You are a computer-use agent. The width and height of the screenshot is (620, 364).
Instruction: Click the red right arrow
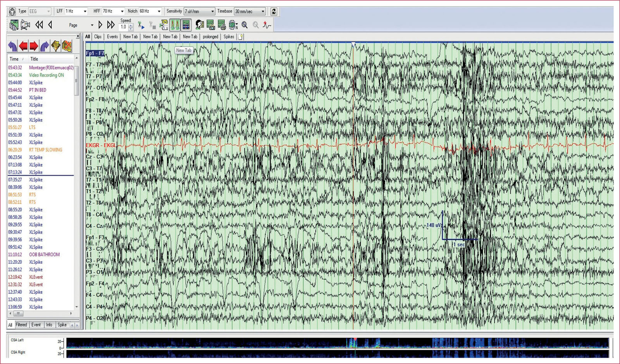point(34,46)
